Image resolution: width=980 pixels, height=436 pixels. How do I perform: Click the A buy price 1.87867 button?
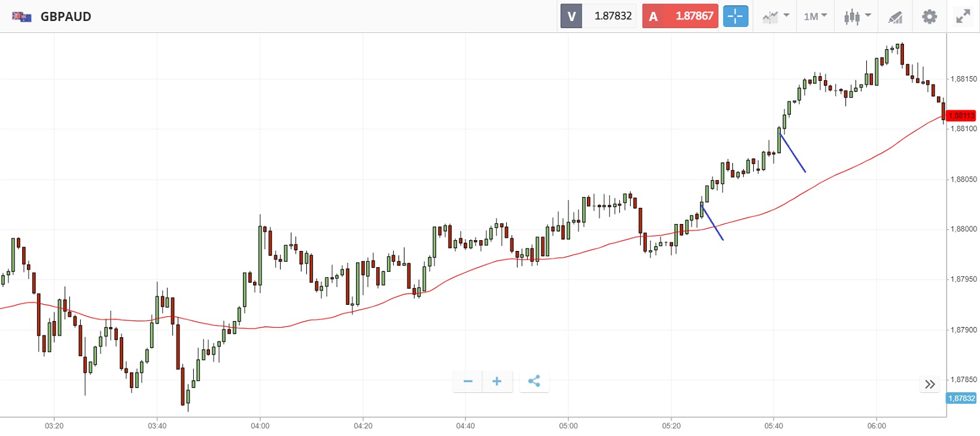(x=680, y=16)
